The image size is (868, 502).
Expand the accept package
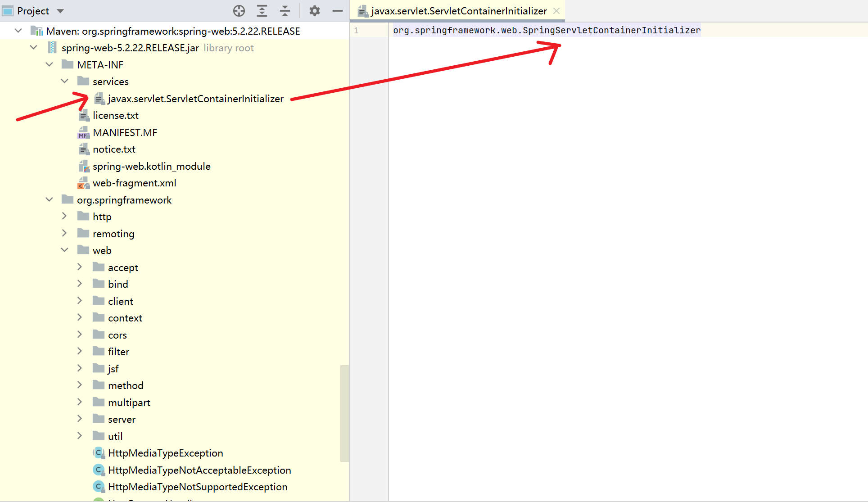click(80, 267)
